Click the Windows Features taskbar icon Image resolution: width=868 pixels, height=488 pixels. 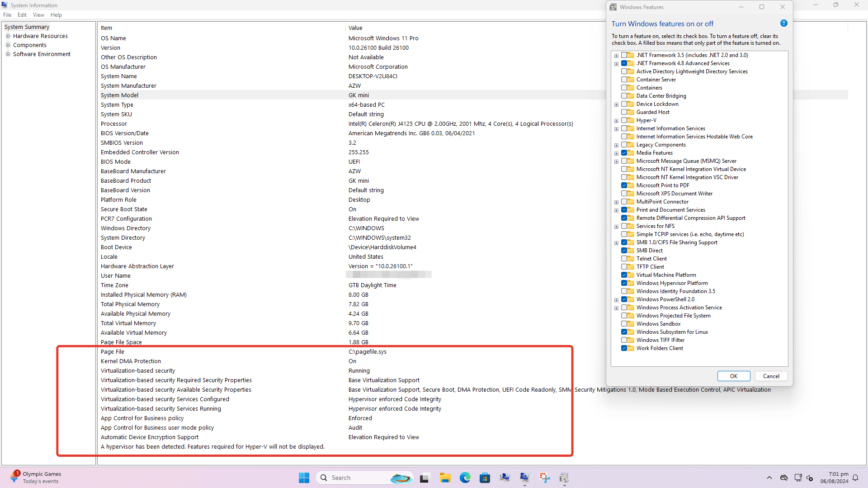click(x=564, y=478)
